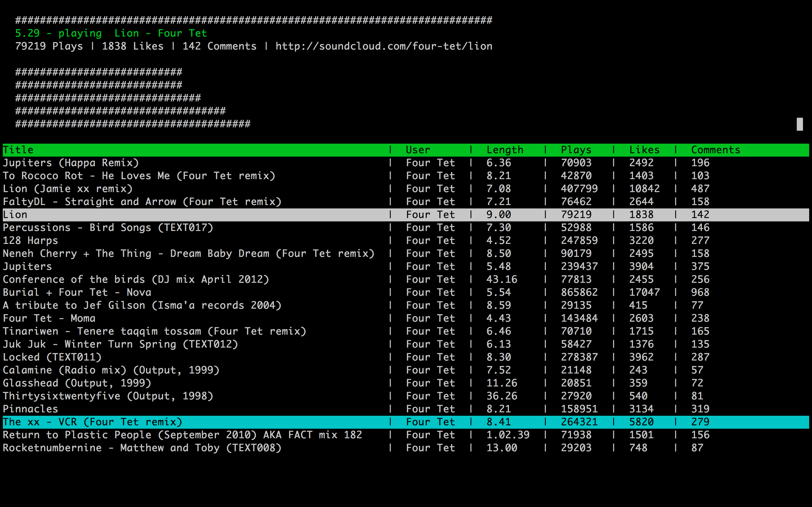Click the Length column header
The image size is (812, 507).
click(x=505, y=150)
